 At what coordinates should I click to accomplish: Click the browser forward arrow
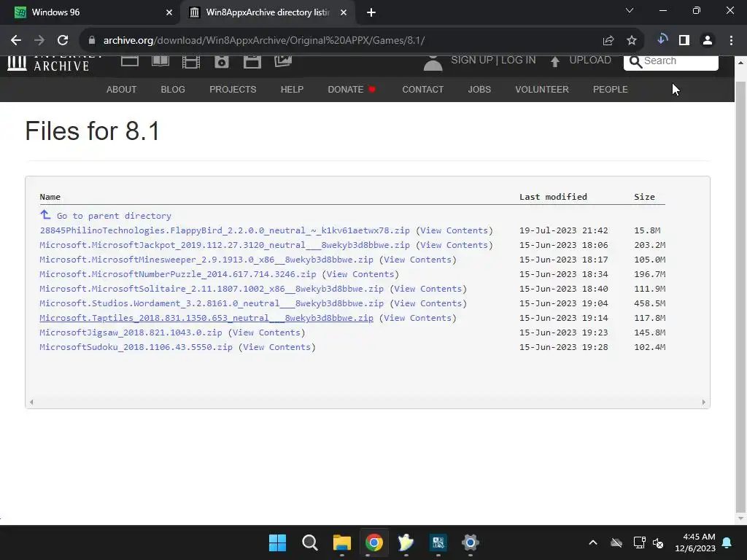39,41
